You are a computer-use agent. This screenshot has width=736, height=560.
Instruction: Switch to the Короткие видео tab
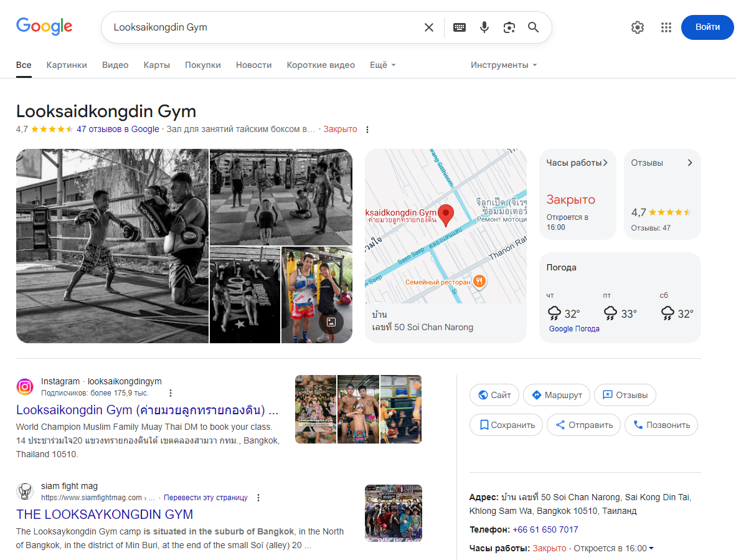(x=321, y=65)
